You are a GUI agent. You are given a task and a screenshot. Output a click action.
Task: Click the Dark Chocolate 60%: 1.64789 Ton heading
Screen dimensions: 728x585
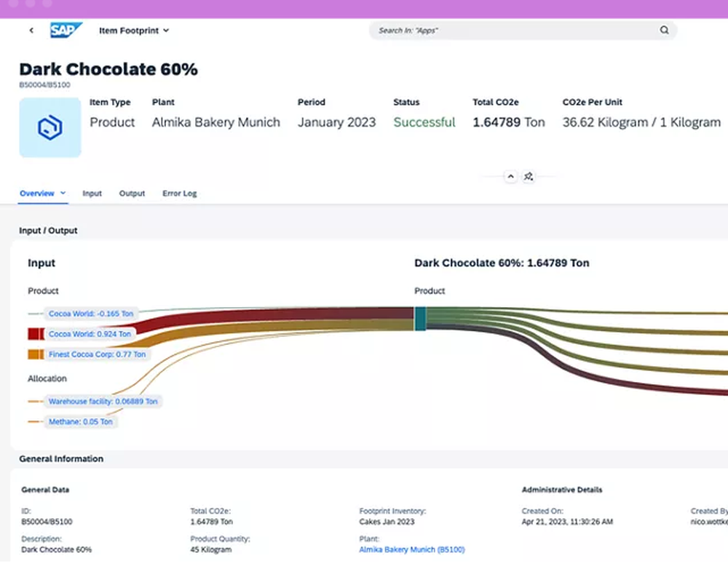click(x=502, y=263)
